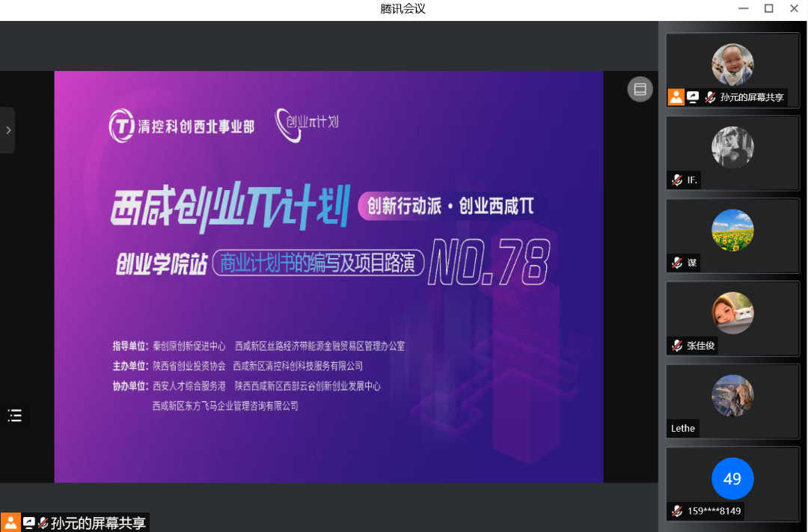Click the blue 49 avatar circle

click(732, 479)
